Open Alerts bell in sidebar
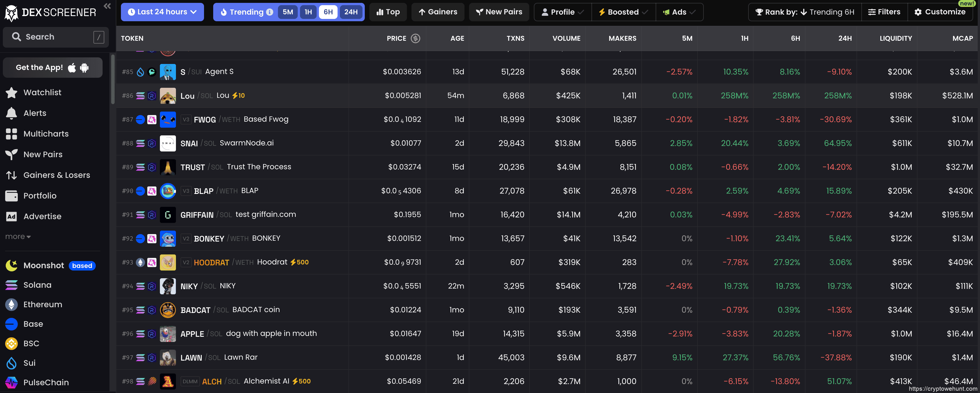This screenshot has height=393, width=980. point(11,113)
